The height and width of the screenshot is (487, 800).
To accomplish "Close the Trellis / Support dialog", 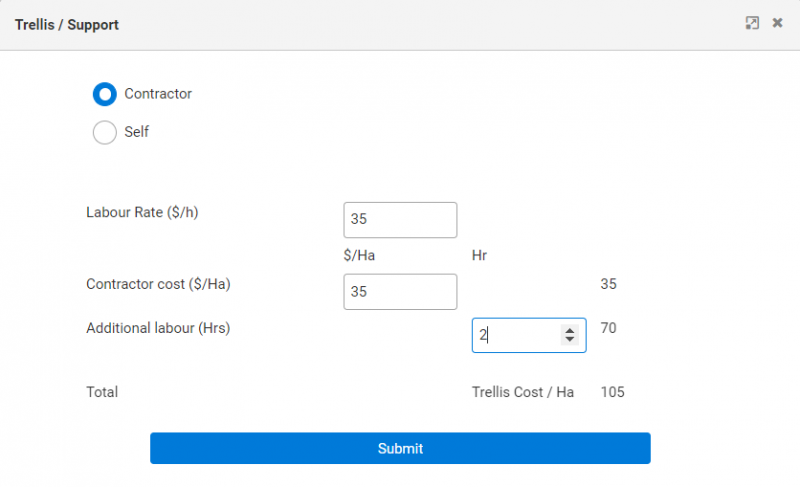I will click(777, 23).
